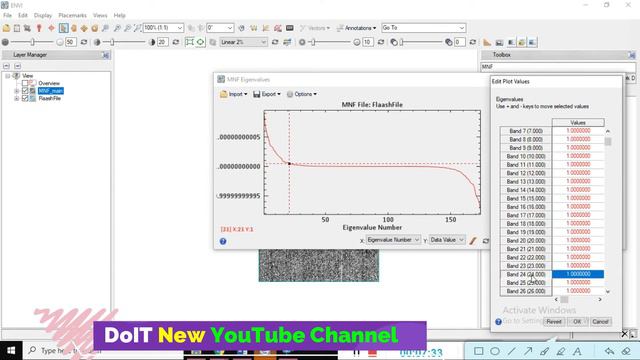The width and height of the screenshot is (640, 360).
Task: Click the Swipe view icon
Action: (532, 42)
